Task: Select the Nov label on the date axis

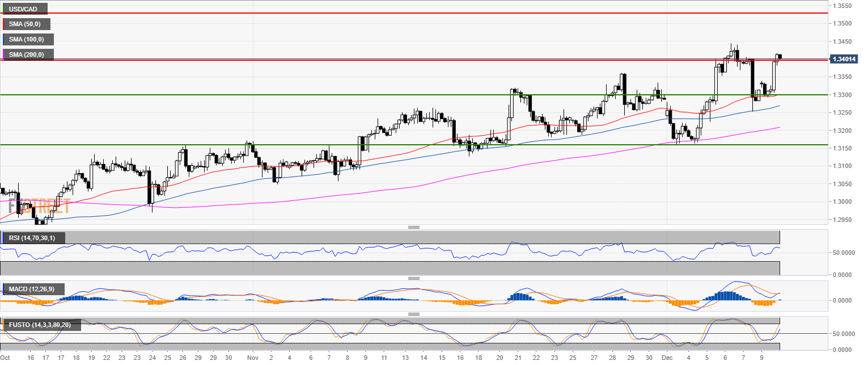Action: pyautogui.click(x=252, y=358)
